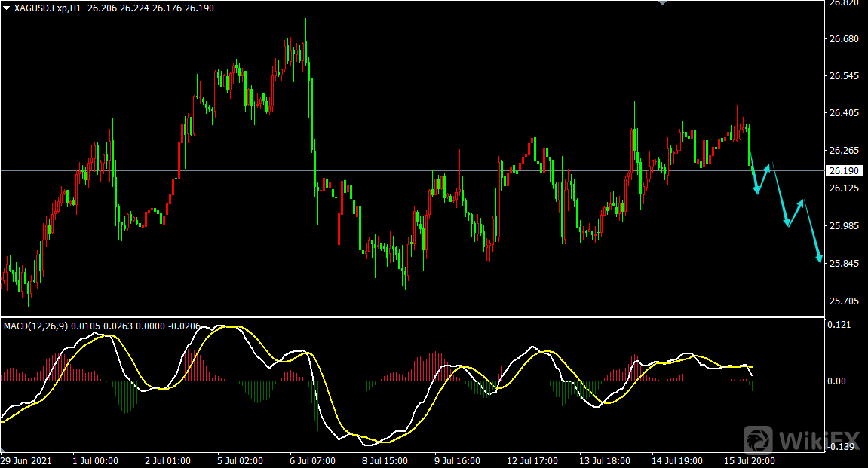Image resolution: width=868 pixels, height=468 pixels.
Task: Open the dropdown triangle beside XAGUSD.Exp,H1
Action: click(x=6, y=8)
